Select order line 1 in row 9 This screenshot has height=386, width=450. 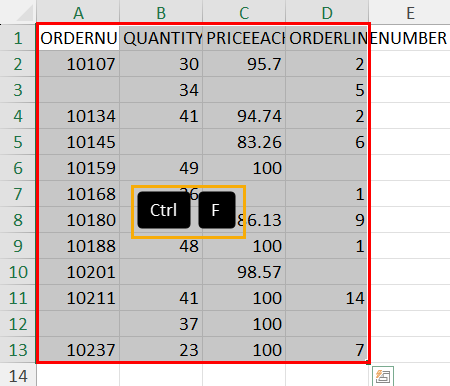(x=327, y=246)
